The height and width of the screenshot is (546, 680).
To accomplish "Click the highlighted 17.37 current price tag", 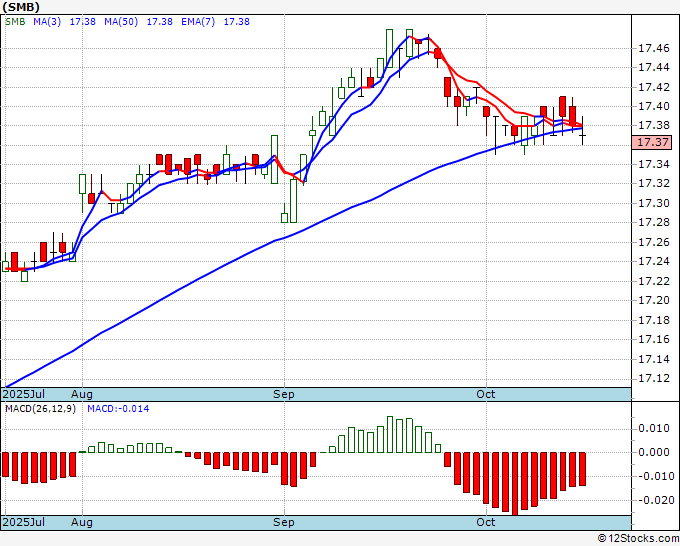I will click(652, 142).
